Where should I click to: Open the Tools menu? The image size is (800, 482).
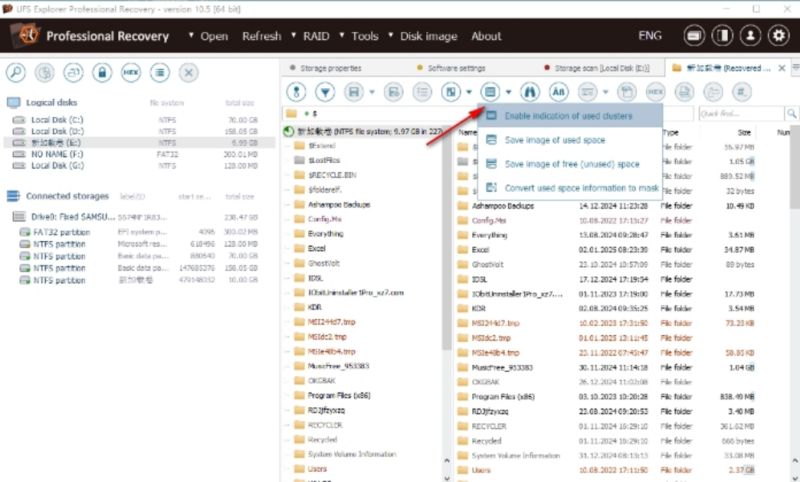click(365, 36)
